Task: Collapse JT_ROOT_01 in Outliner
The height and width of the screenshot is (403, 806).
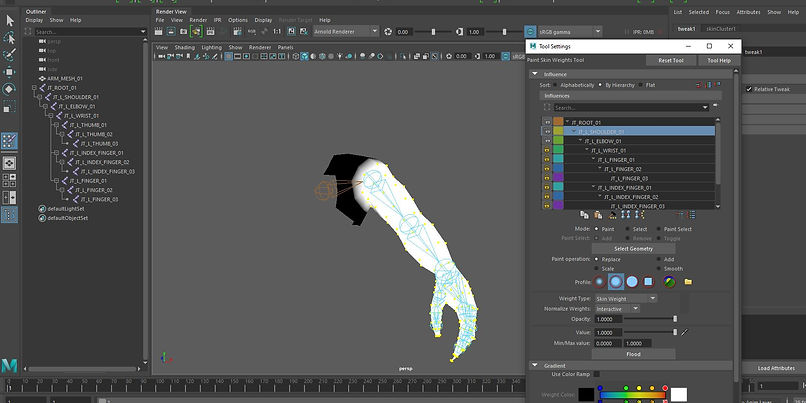Action: coord(34,88)
